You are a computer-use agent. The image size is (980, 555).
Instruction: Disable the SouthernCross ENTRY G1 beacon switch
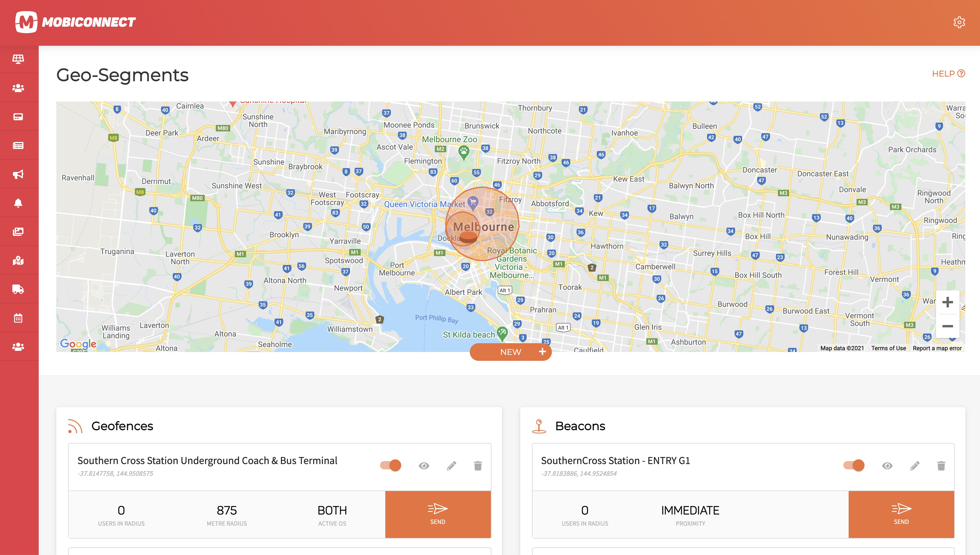coord(854,465)
